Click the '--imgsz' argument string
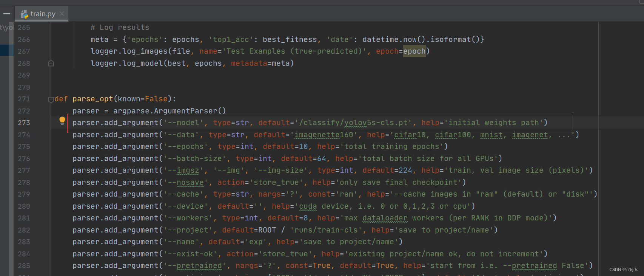The image size is (644, 276). (183, 171)
